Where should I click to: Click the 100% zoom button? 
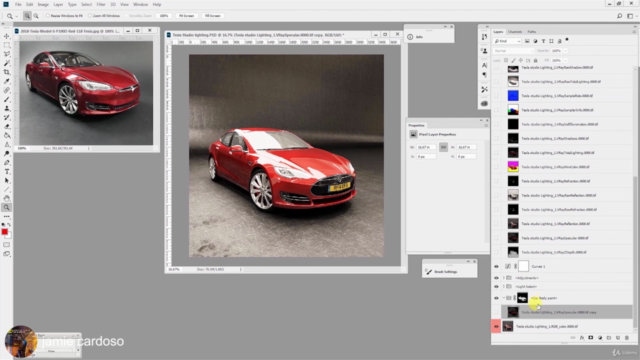click(x=164, y=16)
